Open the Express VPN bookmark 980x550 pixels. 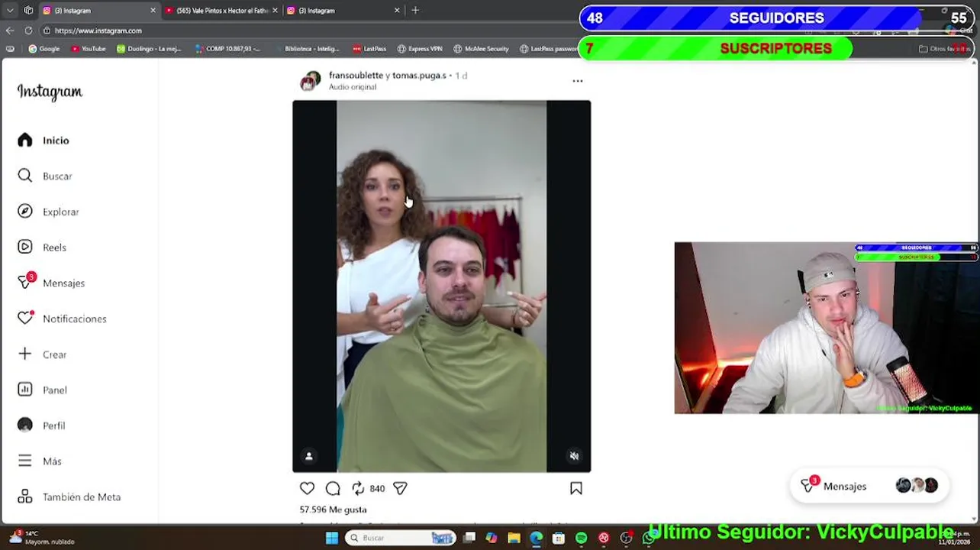(x=420, y=49)
